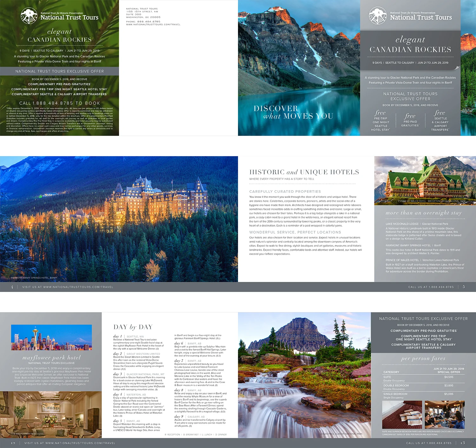
Task: Click the 'free PRE-TRIP ONE NIGHT SEATTLE HOTEL STAY' offer
Action: (x=380, y=120)
